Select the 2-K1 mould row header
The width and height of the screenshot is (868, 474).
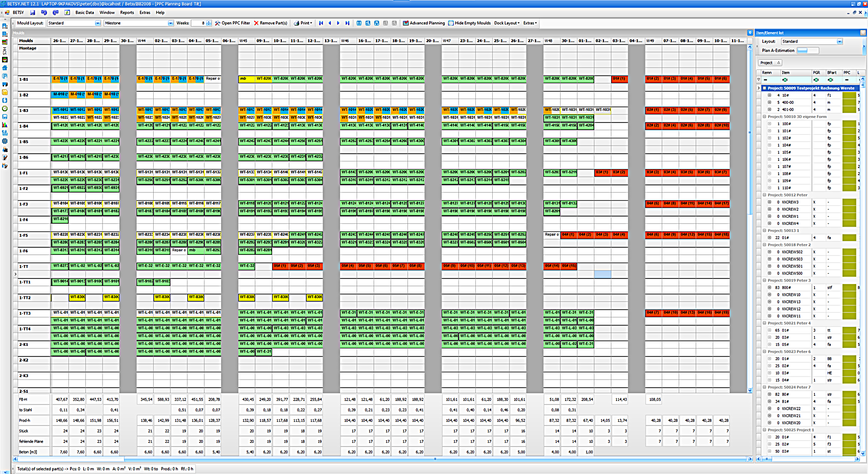tap(34, 344)
